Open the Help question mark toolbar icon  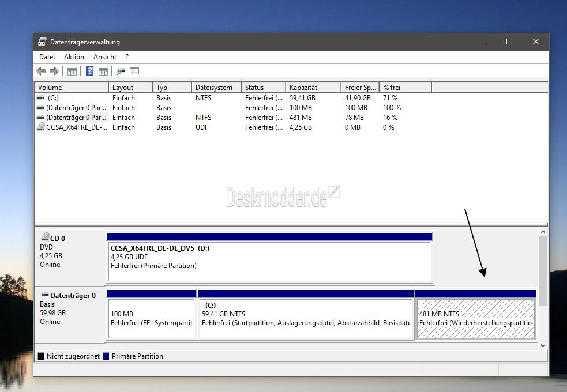pyautogui.click(x=89, y=71)
